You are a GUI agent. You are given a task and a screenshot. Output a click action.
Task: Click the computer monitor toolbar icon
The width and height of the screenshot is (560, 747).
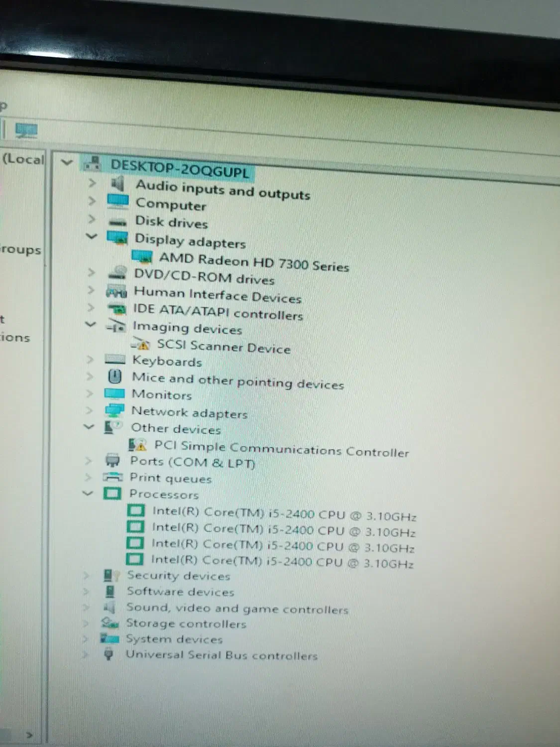click(26, 131)
